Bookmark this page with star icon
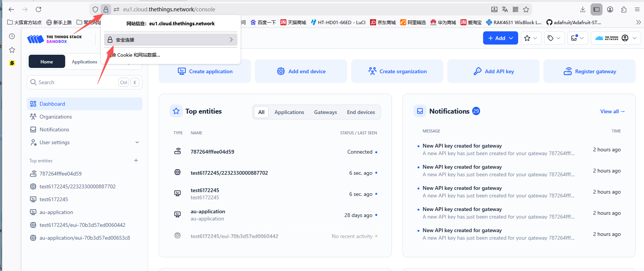Screen dimensions: 644x271 pos(526,9)
